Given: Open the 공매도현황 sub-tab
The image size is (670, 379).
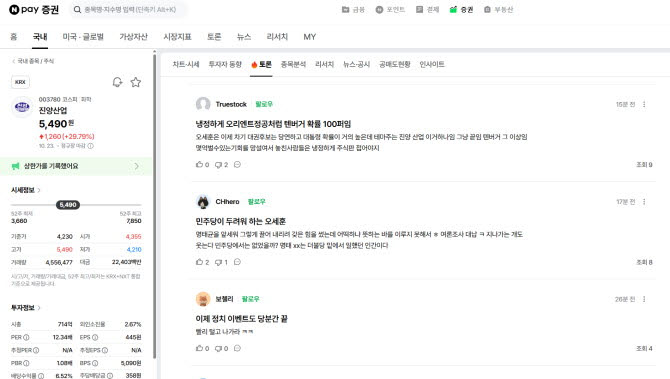Looking at the screenshot, I should point(394,65).
